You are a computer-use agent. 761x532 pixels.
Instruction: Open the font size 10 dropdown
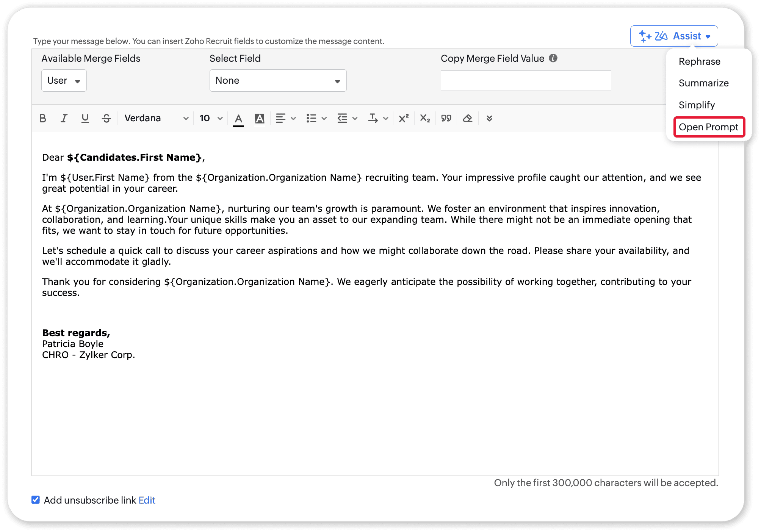211,118
